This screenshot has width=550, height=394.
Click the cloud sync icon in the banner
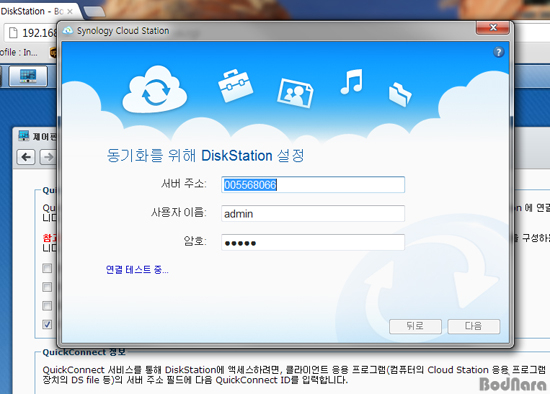155,90
